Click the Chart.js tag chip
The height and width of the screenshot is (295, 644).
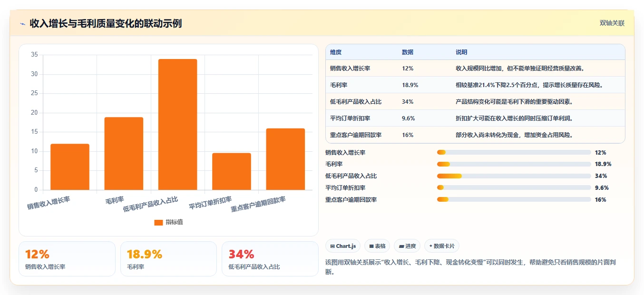tap(343, 246)
